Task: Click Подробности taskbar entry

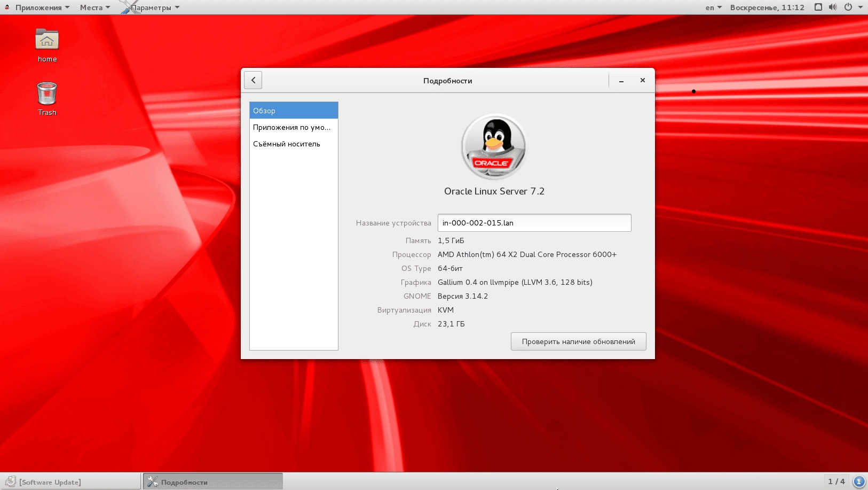Action: [x=212, y=481]
